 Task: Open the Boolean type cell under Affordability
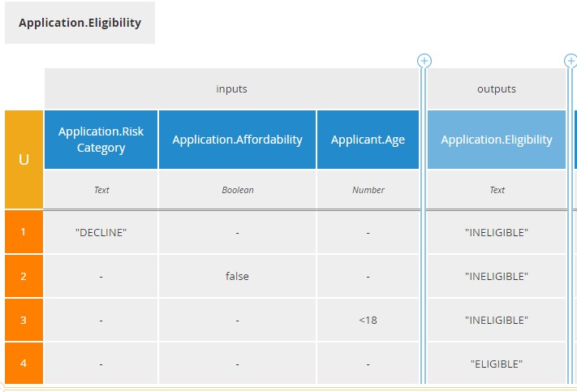point(237,190)
